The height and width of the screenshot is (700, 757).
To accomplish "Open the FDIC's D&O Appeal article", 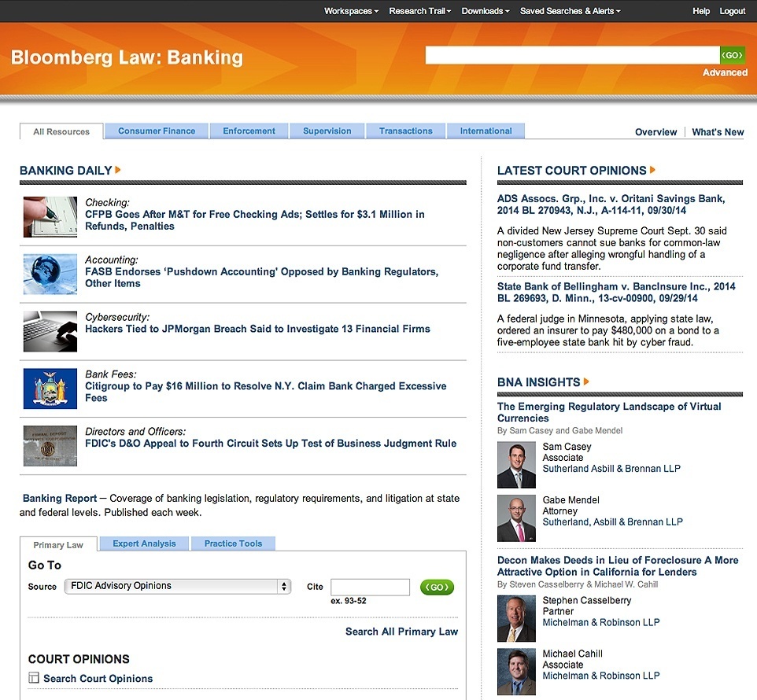I will [271, 443].
